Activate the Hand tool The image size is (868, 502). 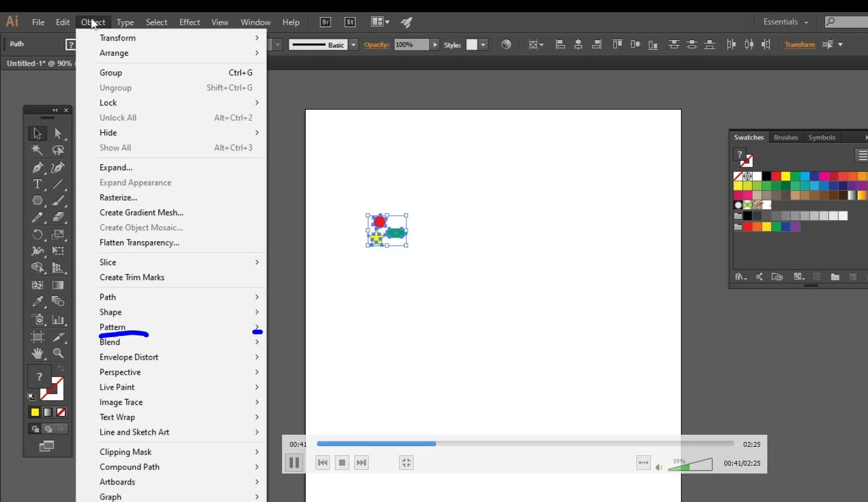click(x=38, y=353)
